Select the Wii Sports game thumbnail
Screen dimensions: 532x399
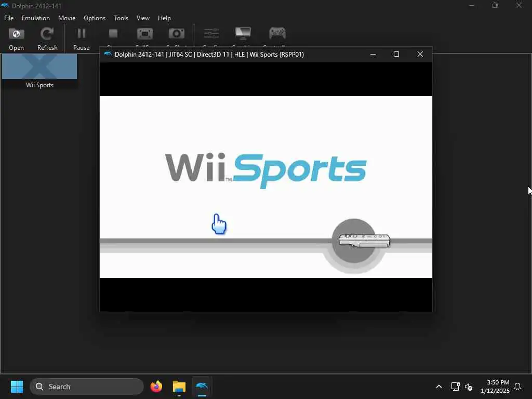point(39,66)
